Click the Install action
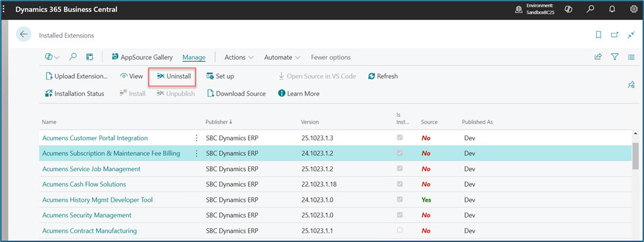Screen dimensions: 644x242 [x=132, y=93]
